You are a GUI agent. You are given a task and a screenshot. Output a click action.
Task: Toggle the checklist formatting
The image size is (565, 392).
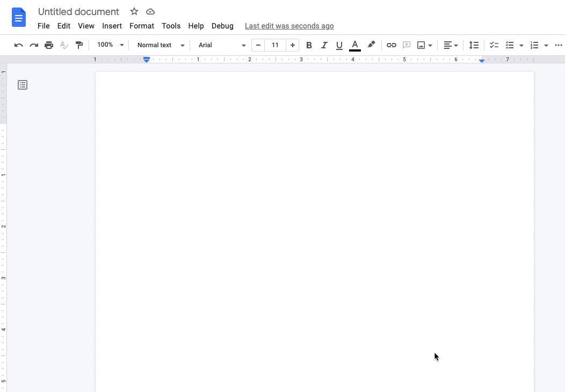click(494, 45)
